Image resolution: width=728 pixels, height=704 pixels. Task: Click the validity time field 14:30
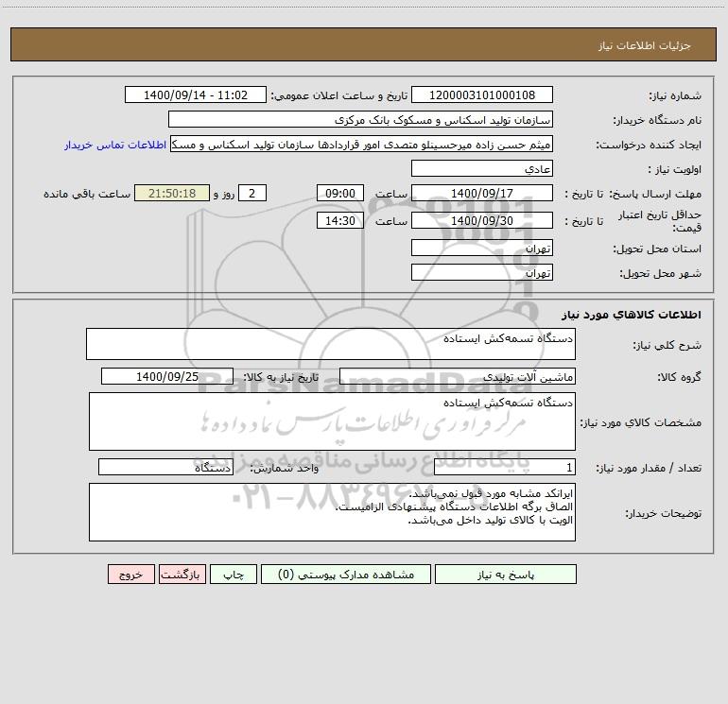[x=339, y=220]
